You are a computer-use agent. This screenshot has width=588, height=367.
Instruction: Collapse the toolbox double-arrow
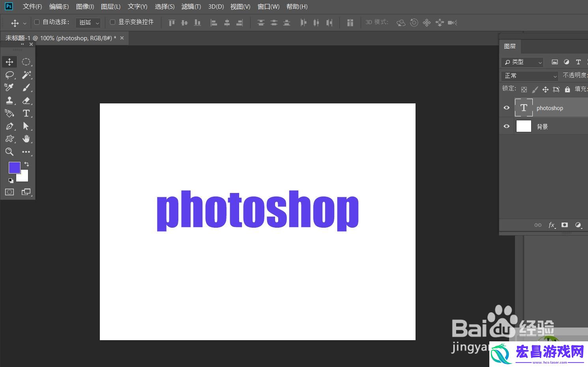22,44
